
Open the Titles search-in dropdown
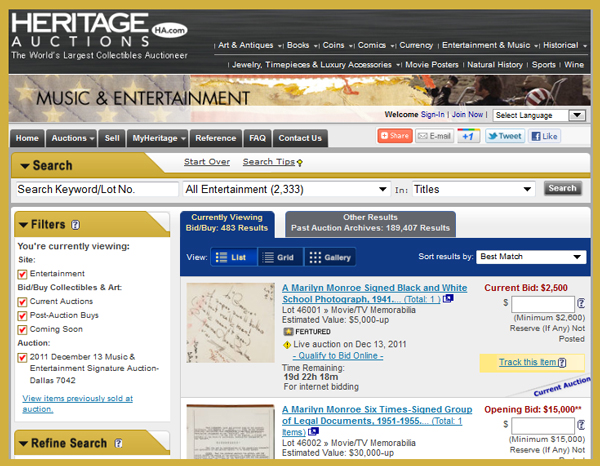tap(473, 189)
